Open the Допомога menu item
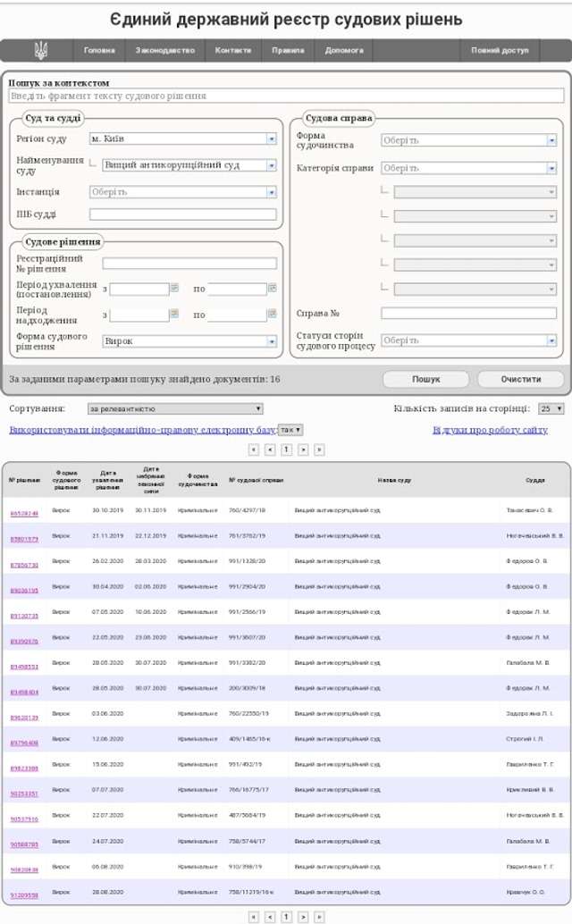Screen dimensions: 572x924 (344, 51)
